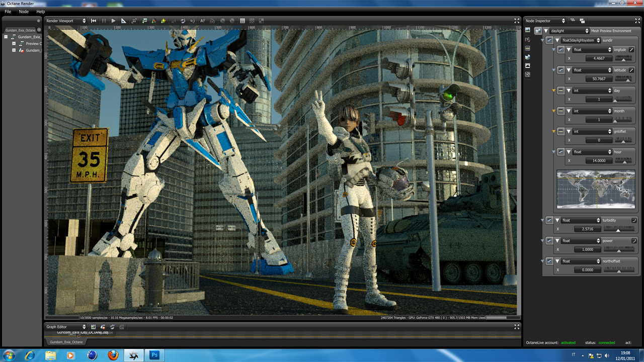The image size is (644, 362).
Task: Open Photoshop from the Windows taskbar
Action: (155, 355)
